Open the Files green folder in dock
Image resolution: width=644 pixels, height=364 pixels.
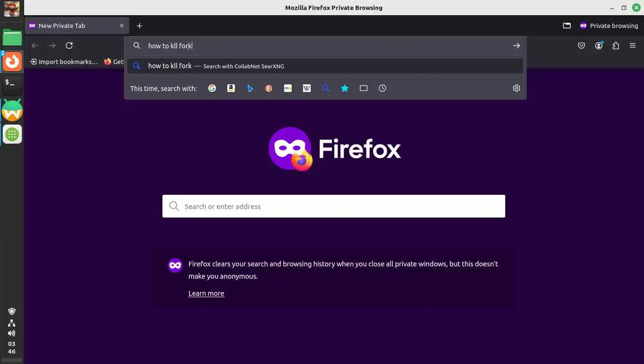12,37
